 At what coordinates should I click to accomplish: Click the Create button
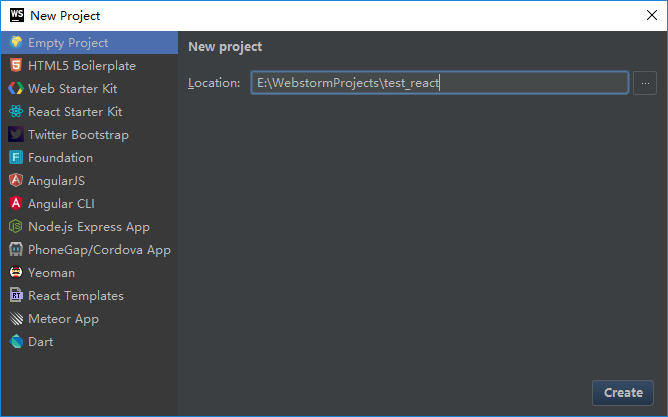pyautogui.click(x=623, y=393)
